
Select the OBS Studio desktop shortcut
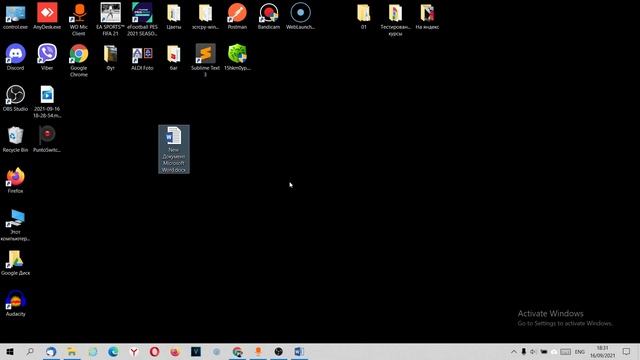coord(16,98)
